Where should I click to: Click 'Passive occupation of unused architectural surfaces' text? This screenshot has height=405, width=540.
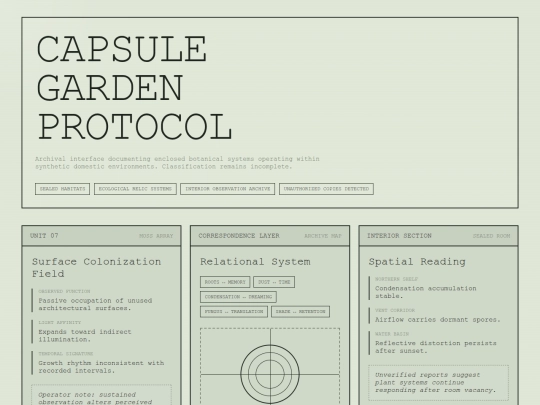95,304
